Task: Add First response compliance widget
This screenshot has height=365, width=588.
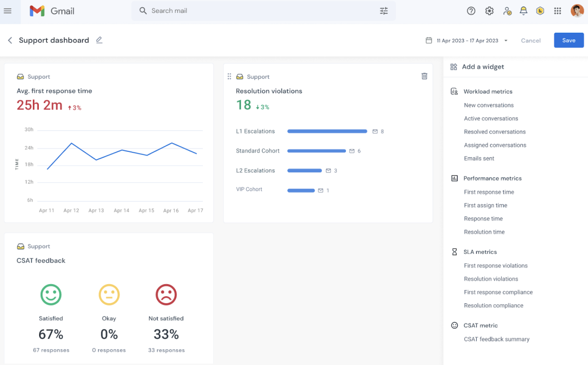Action: (x=498, y=292)
